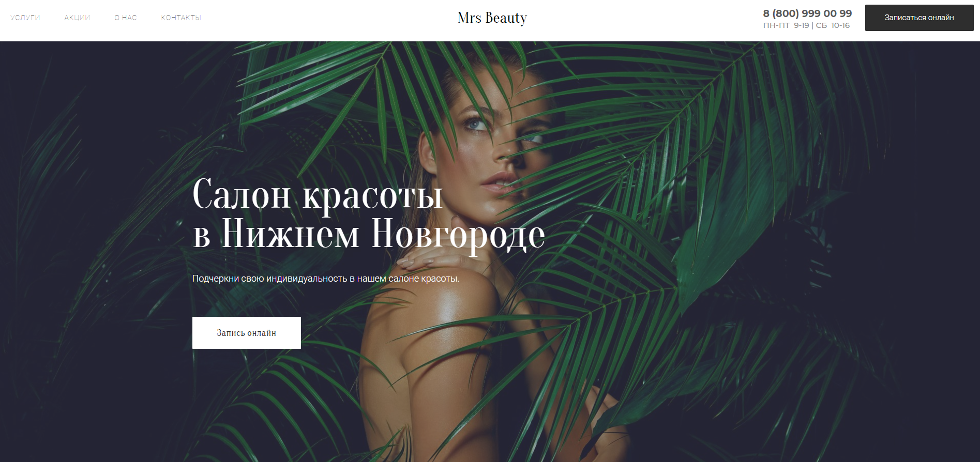
Task: Click the Mrs Beauty logo
Action: click(492, 18)
